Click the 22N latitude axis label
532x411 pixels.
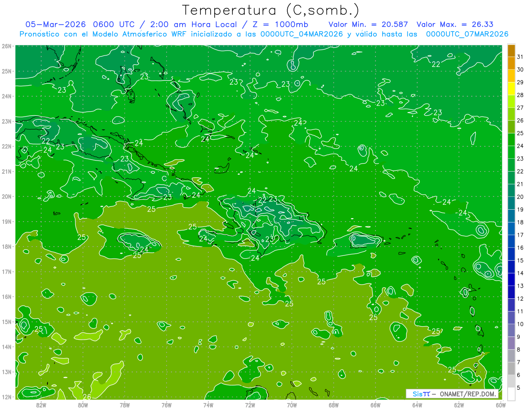tap(7, 146)
